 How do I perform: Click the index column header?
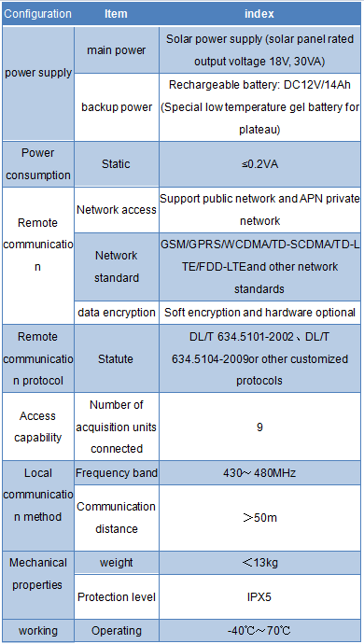[259, 14]
